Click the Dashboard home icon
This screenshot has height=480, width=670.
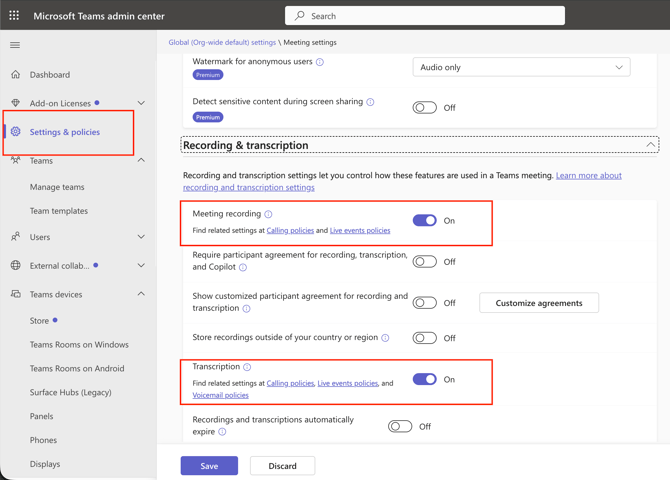15,74
